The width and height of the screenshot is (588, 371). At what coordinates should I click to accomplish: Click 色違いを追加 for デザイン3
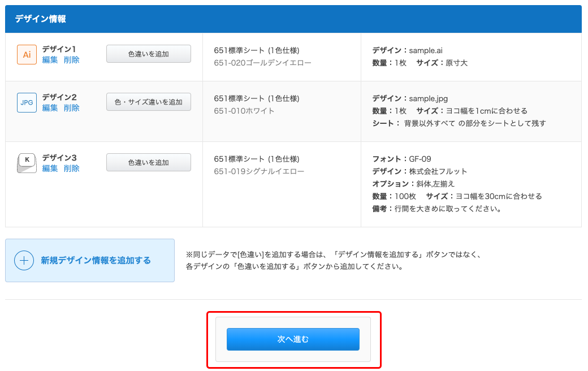(148, 162)
